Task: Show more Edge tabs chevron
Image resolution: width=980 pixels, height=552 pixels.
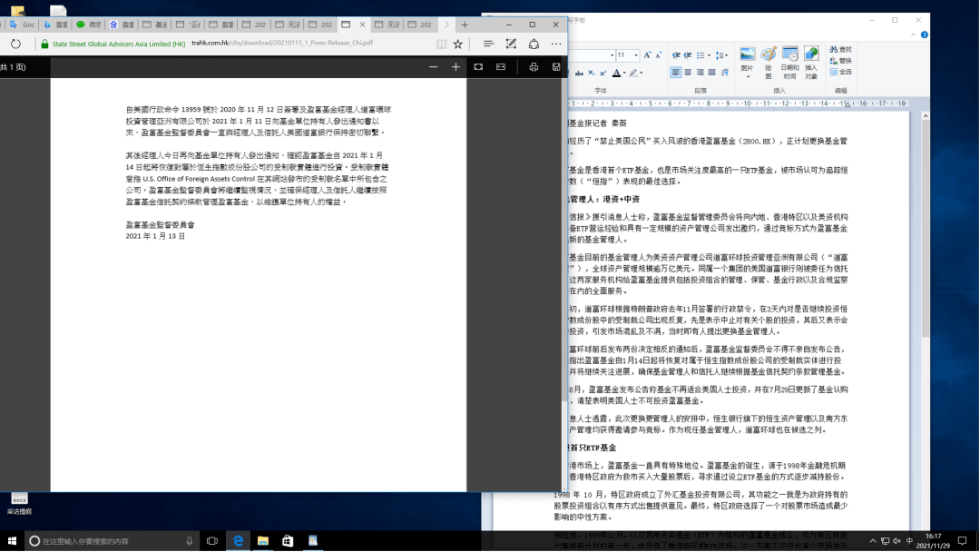Action: (x=446, y=25)
